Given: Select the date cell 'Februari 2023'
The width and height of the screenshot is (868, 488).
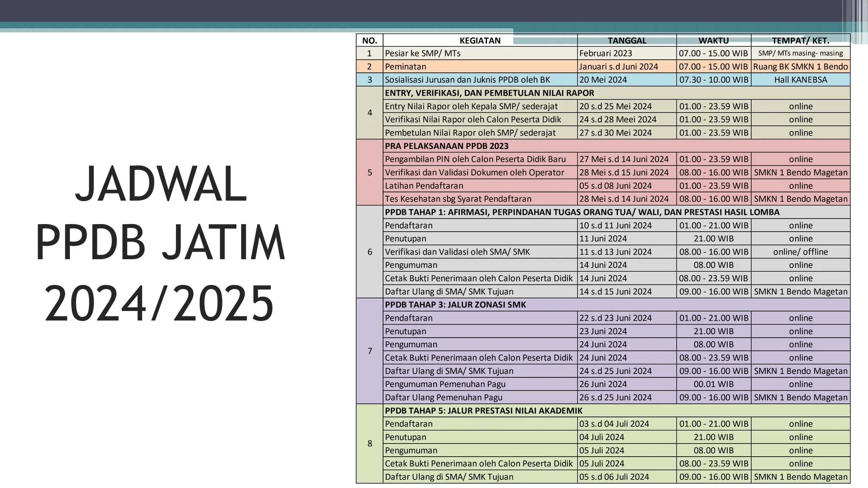Looking at the screenshot, I should (627, 53).
